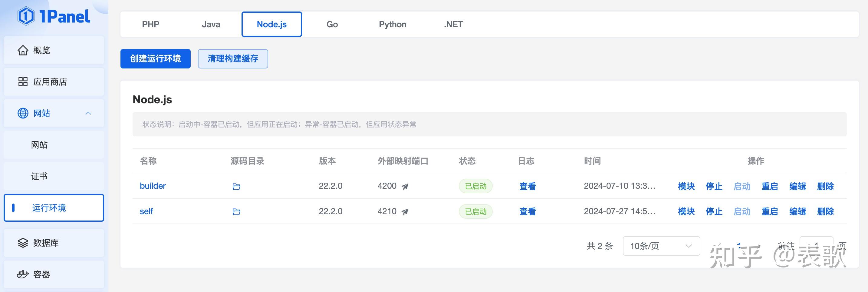Click 启动 for self row

click(742, 211)
